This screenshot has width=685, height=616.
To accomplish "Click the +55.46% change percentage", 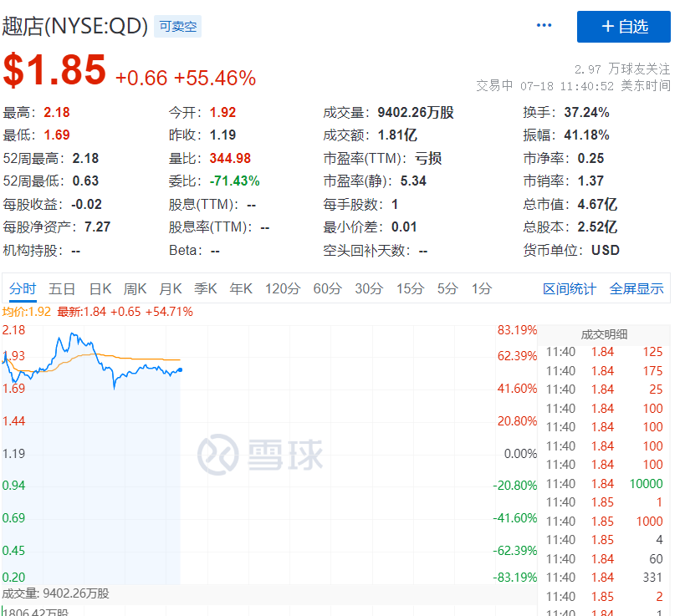I will point(214,79).
